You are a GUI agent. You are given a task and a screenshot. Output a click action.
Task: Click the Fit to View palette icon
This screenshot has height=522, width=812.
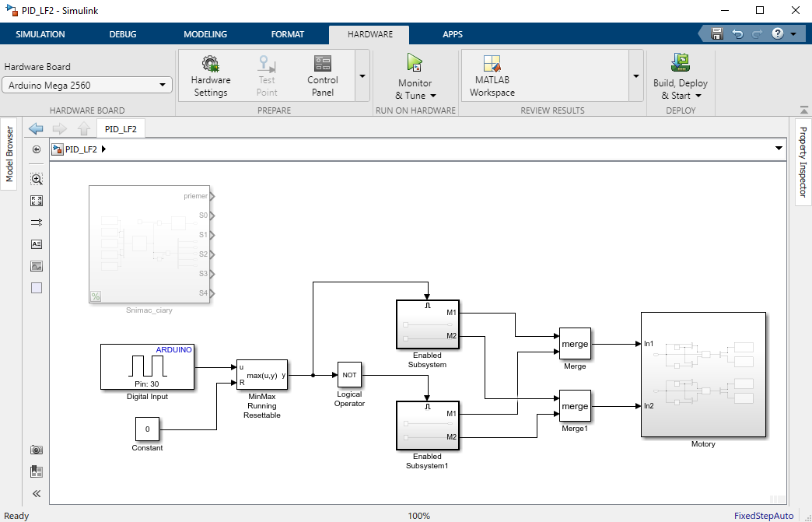[37, 201]
